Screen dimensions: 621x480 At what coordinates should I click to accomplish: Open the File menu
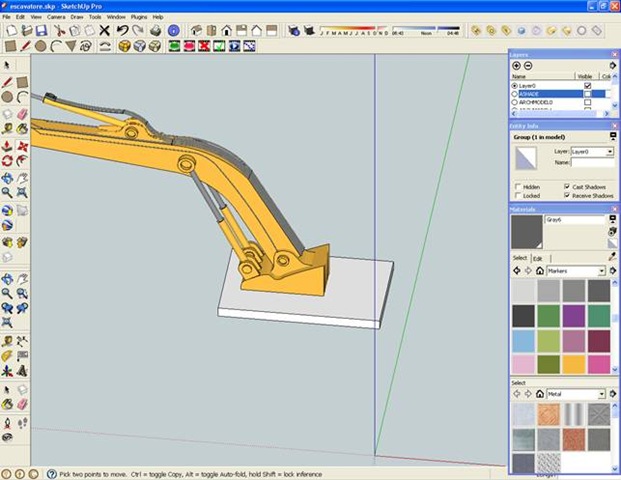coord(6,17)
